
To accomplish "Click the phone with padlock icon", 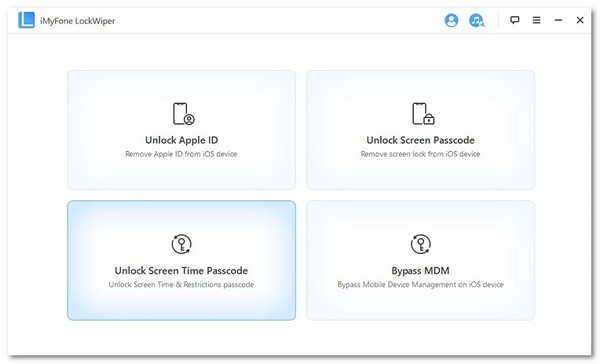I will pyautogui.click(x=423, y=114).
